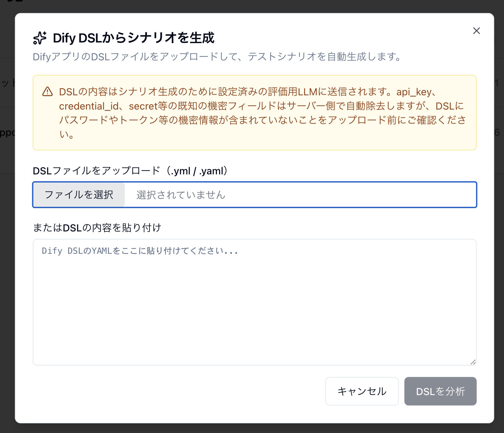Click ファイルを選択 to choose a DSL file

point(79,194)
